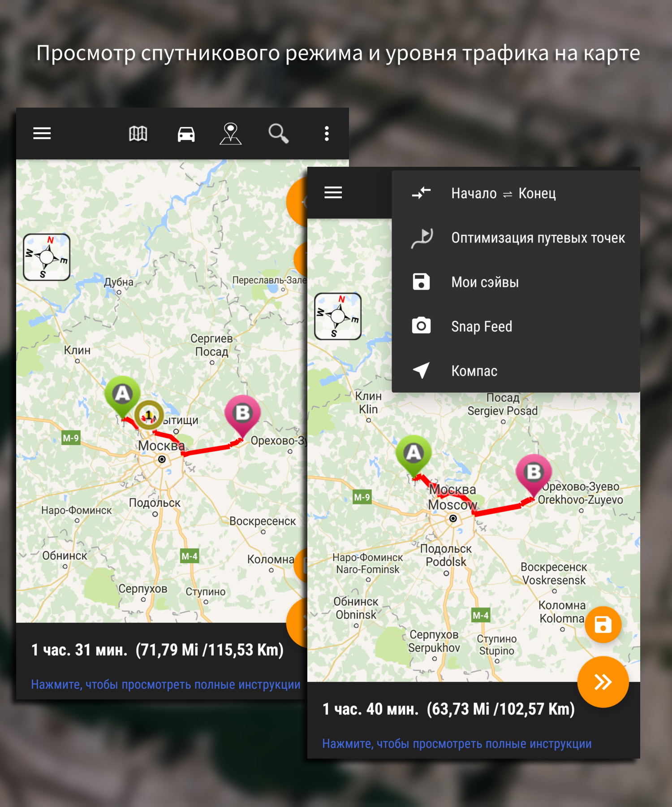This screenshot has height=807, width=672.
Task: Tap Наро-Фоминск label on left map
Action: 77,510
